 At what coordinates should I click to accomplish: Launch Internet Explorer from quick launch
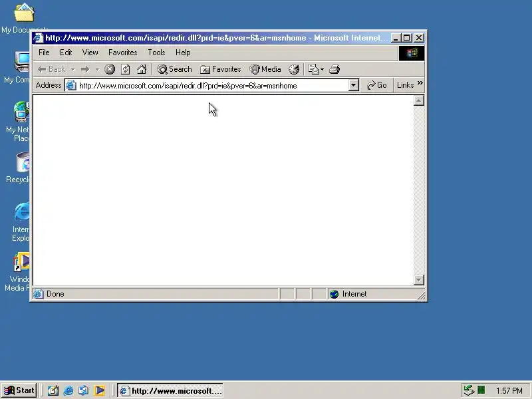coord(68,390)
